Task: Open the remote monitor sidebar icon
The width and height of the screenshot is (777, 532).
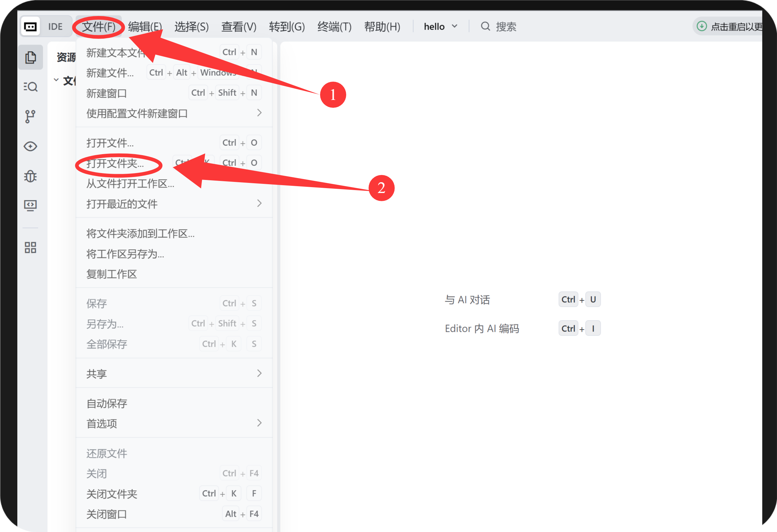Action: pos(30,205)
